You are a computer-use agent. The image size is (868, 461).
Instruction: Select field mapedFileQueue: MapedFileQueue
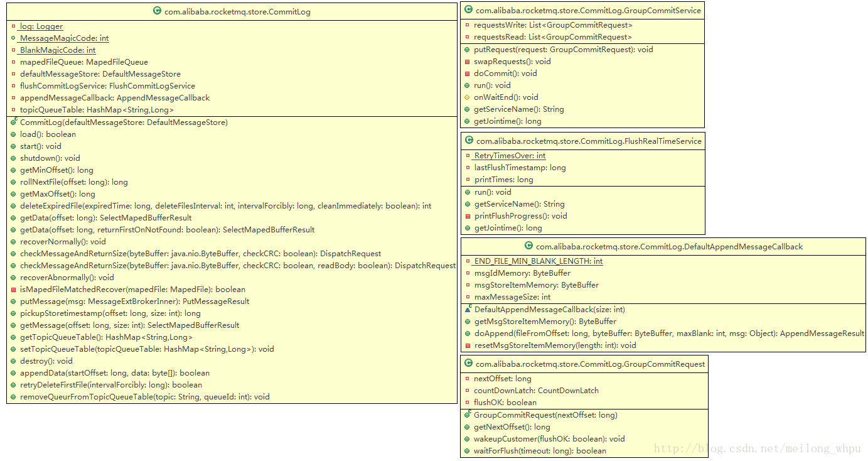[84, 62]
